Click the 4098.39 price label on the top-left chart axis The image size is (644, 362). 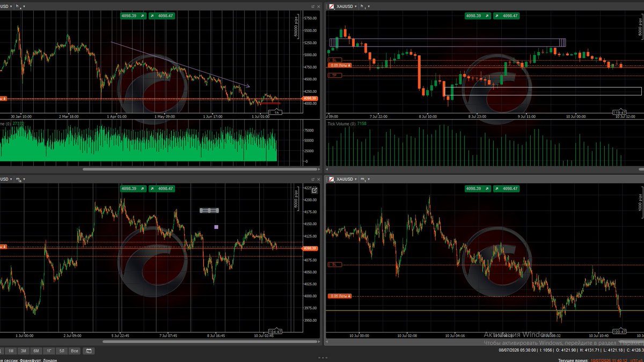coord(310,99)
